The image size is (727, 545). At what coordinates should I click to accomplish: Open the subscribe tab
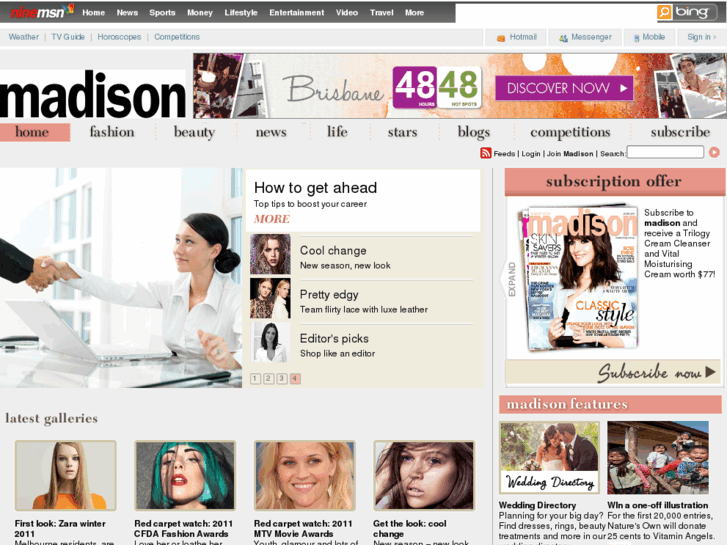680,132
